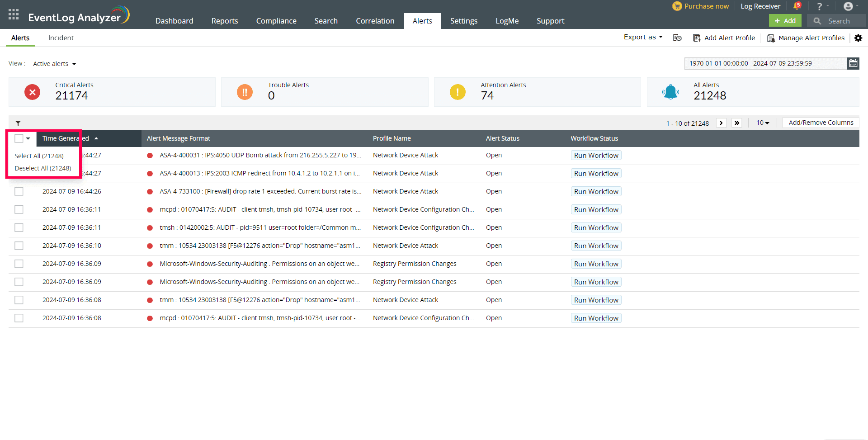Viewport: 868px width, 440px height.
Task: Open the user account avatar icon
Action: 848,6
